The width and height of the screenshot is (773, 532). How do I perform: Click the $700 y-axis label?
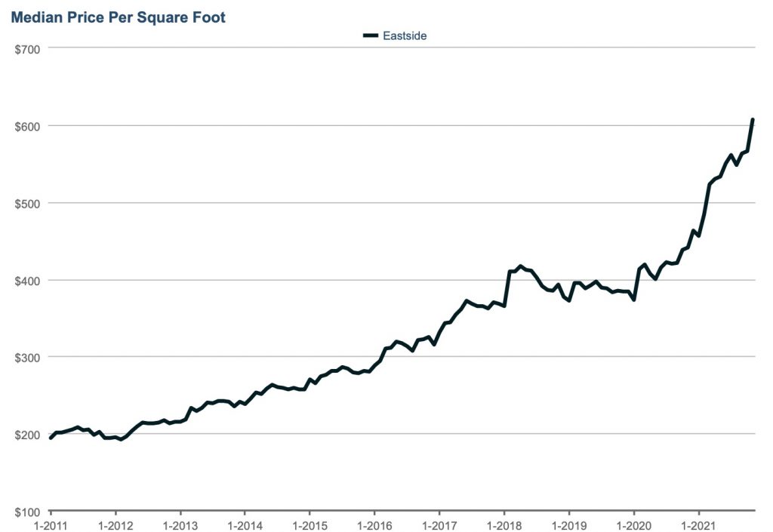[26, 48]
